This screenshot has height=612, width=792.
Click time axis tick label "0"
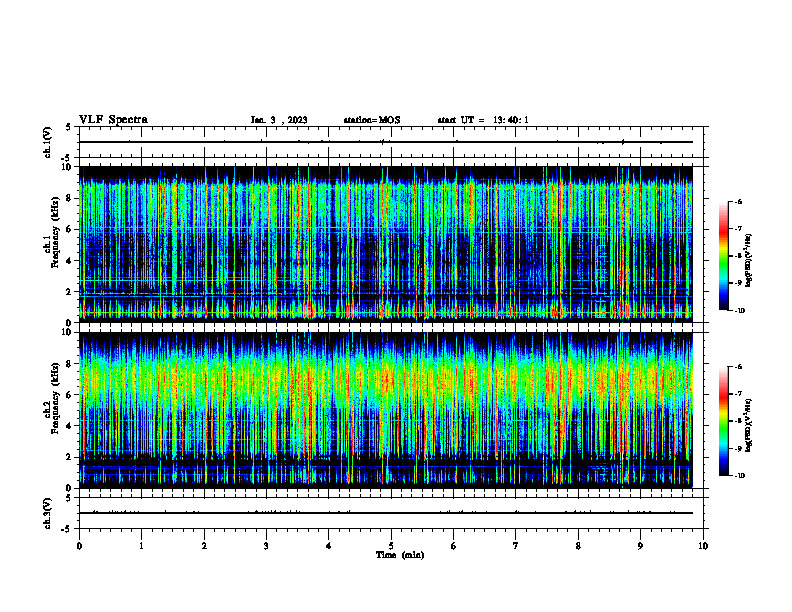point(79,546)
